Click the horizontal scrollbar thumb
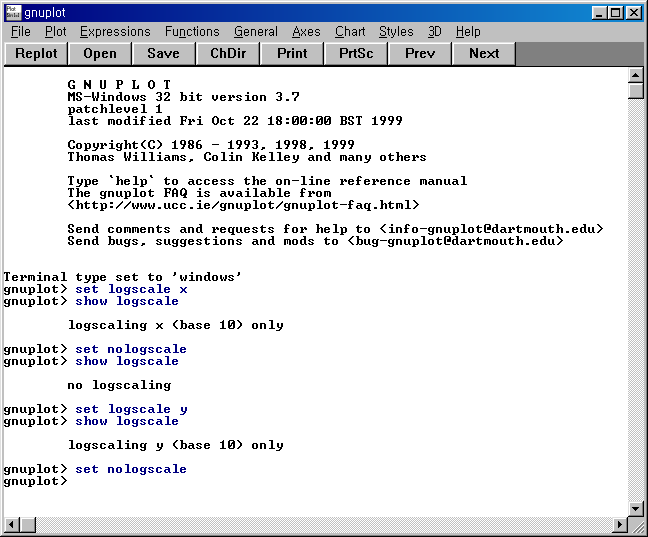The width and height of the screenshot is (648, 537). point(28,525)
